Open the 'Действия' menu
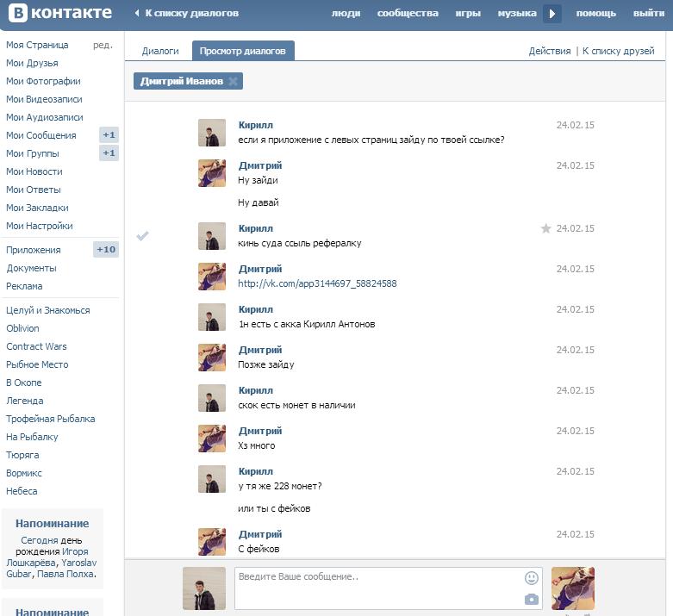 coord(550,51)
